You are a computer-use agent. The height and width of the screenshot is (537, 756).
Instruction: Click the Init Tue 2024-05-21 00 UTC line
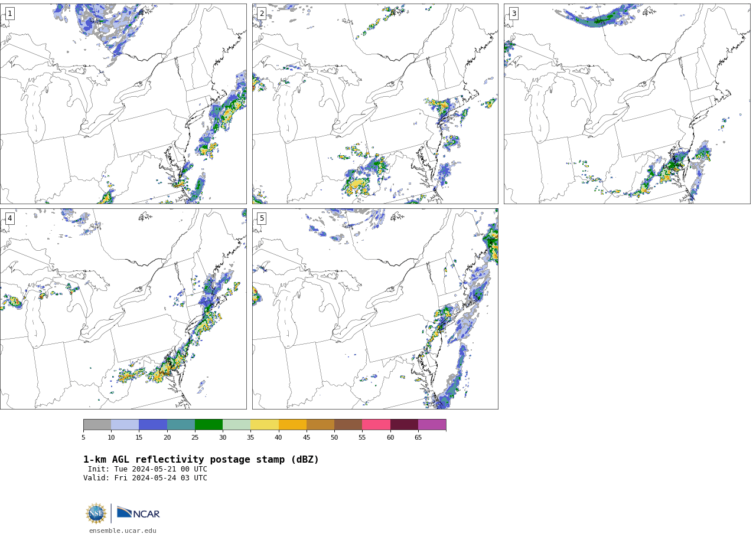click(x=148, y=470)
